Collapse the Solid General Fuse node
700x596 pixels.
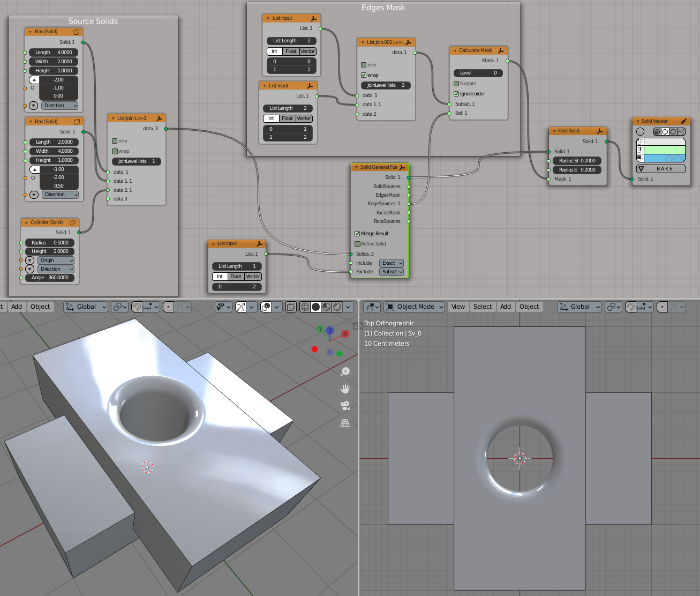[357, 167]
